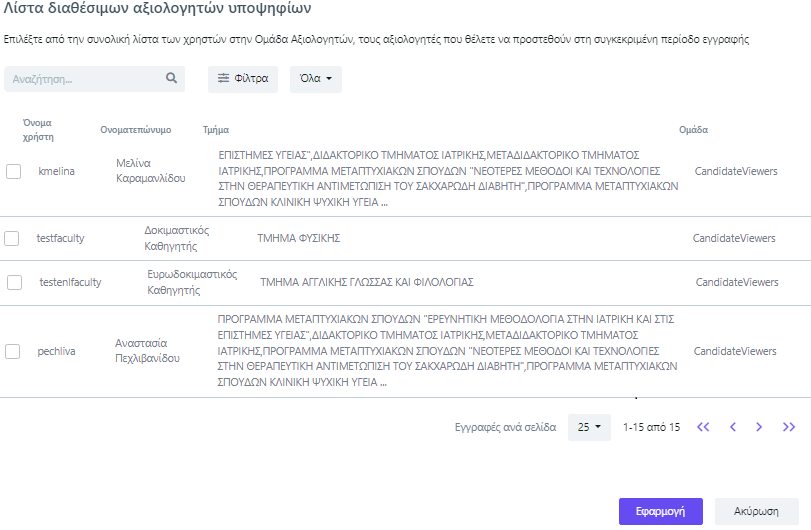This screenshot has width=811, height=530.
Task: Click the Λίστα διαθέσιμων αξιολογητών υποψηφίων title
Action: tap(157, 8)
